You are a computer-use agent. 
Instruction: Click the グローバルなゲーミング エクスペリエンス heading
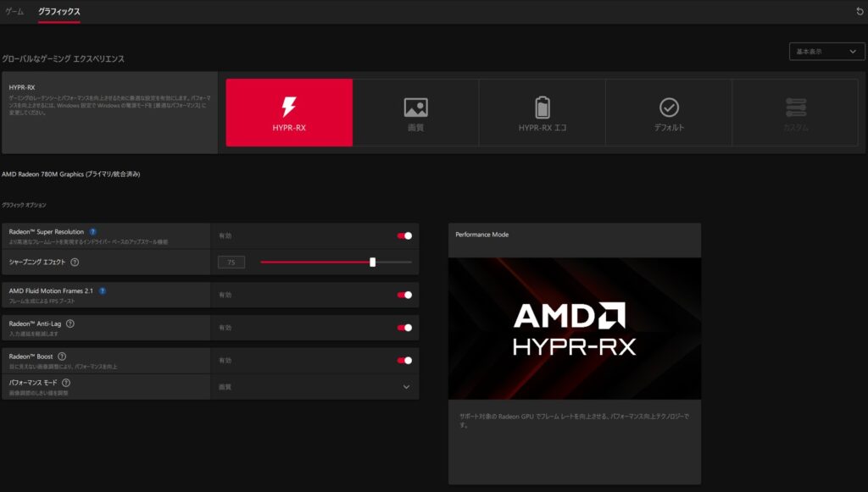coord(63,58)
